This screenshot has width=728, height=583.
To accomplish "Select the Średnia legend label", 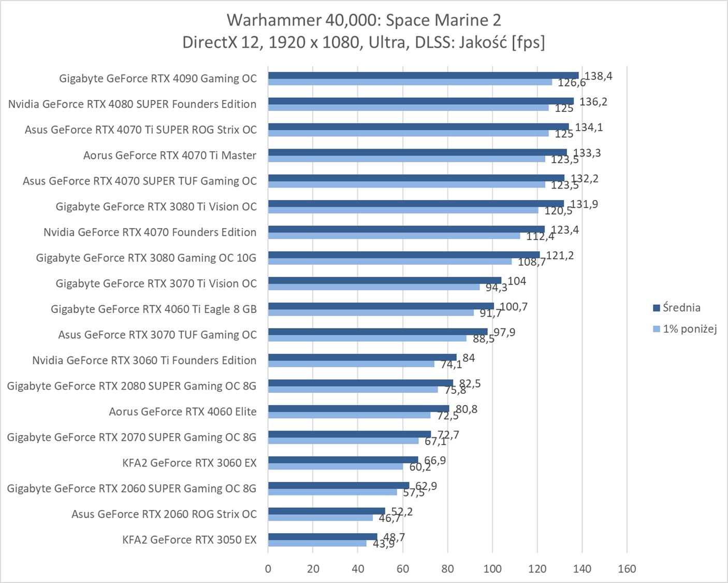I will click(x=681, y=308).
